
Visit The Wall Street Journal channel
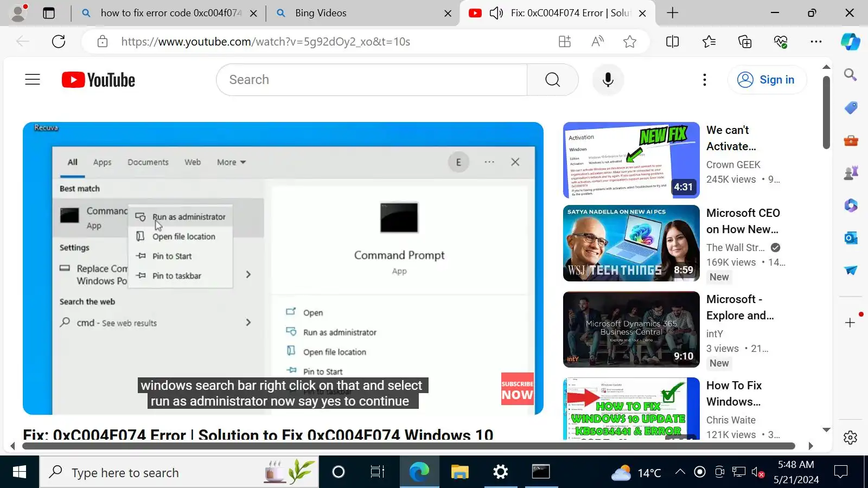pos(735,248)
